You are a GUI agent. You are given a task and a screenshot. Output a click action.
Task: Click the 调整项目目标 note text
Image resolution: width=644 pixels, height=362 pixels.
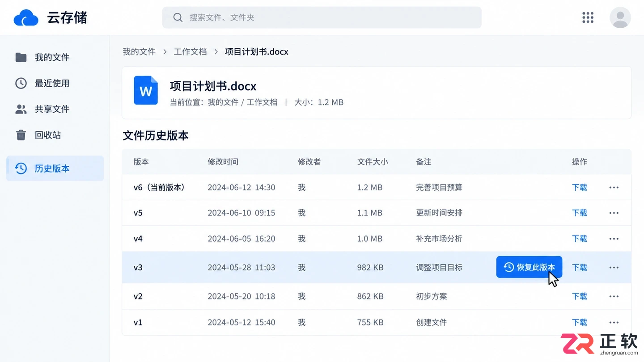tap(439, 268)
